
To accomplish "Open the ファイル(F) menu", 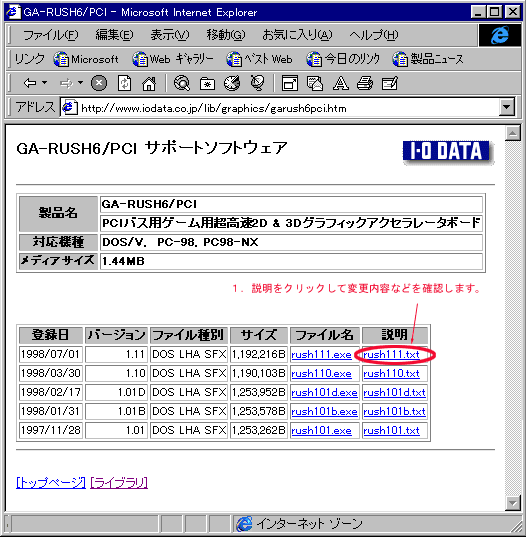I will (51, 35).
